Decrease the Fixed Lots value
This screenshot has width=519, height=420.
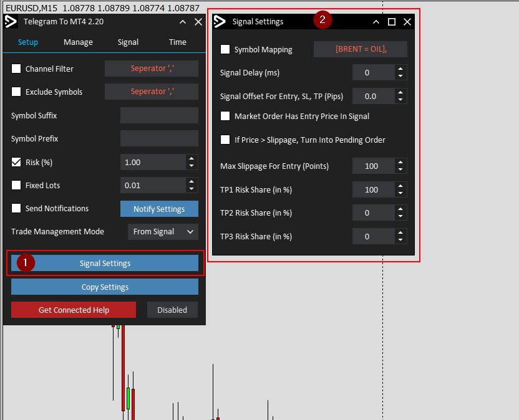[192, 189]
